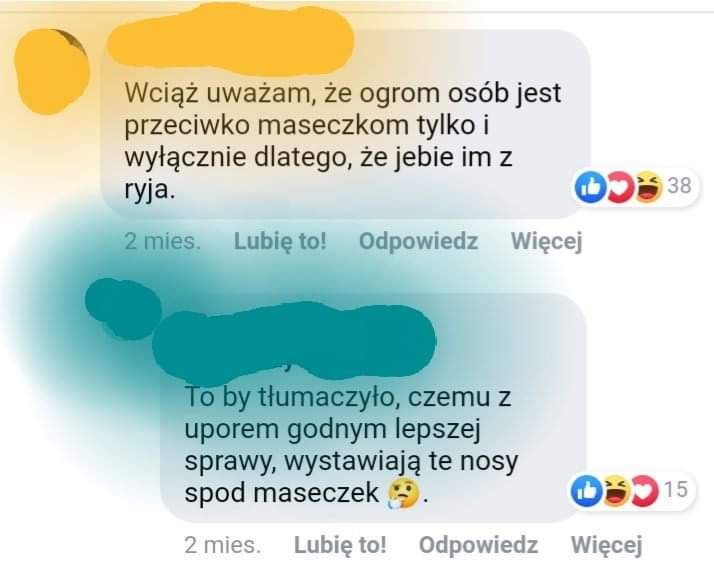Open the teal-masked reply profile picture
Viewport: 714px width, 570px height.
[123, 309]
